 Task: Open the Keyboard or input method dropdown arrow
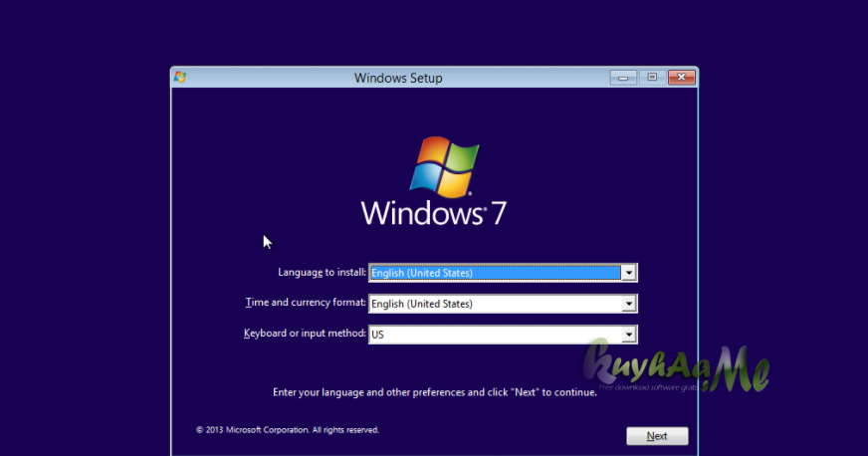tap(629, 335)
